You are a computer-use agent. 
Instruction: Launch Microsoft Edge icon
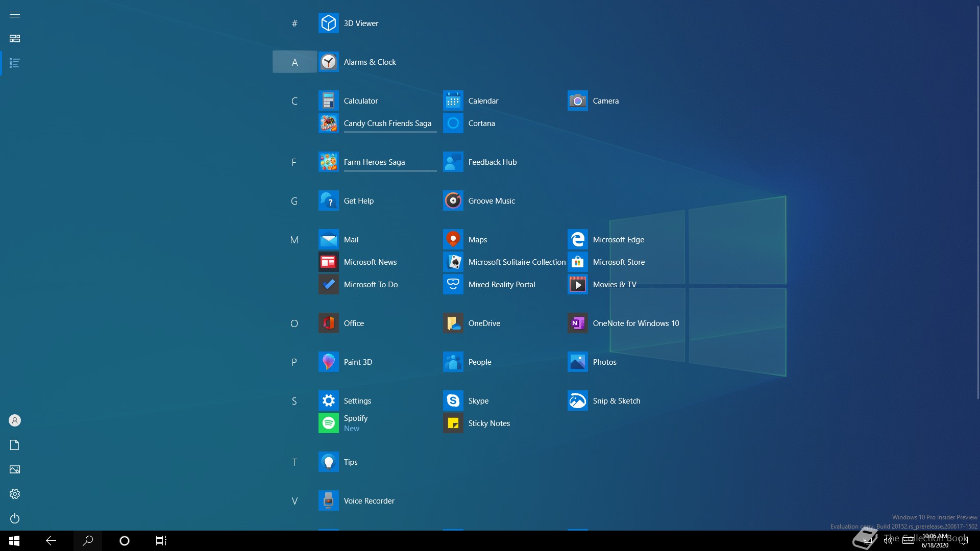point(577,240)
